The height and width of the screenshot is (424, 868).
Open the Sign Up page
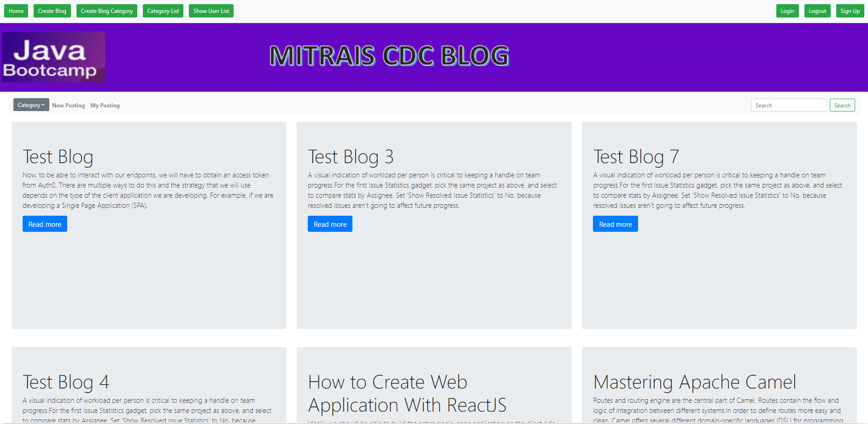point(850,11)
